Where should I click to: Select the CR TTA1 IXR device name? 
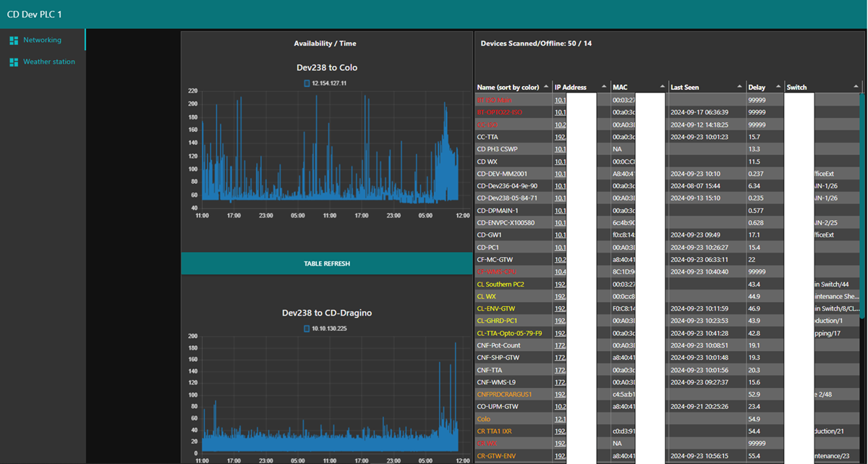495,431
